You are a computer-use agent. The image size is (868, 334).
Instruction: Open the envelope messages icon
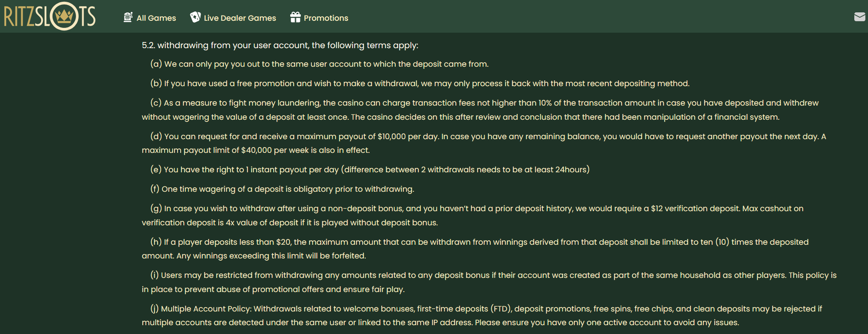tap(860, 17)
